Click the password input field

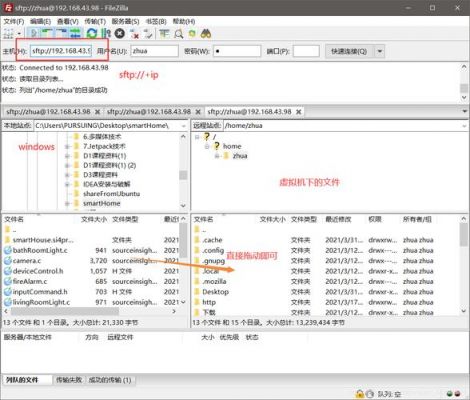[237, 51]
